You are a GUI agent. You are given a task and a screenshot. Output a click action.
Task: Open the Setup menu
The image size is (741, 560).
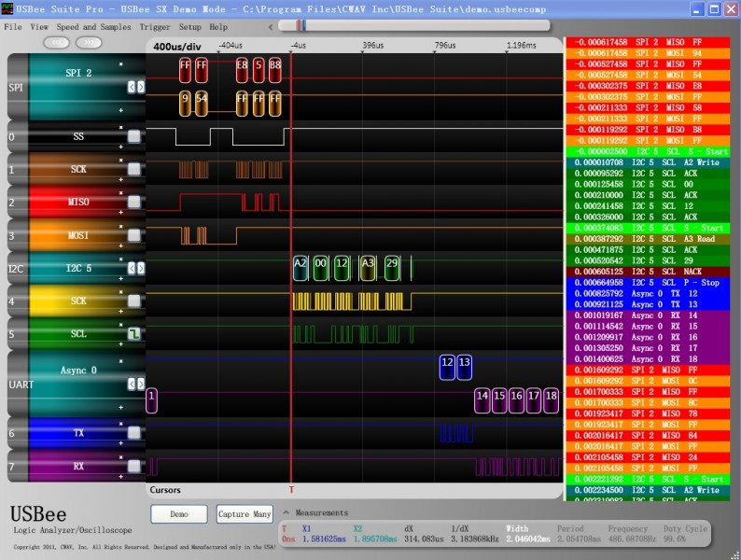[189, 27]
